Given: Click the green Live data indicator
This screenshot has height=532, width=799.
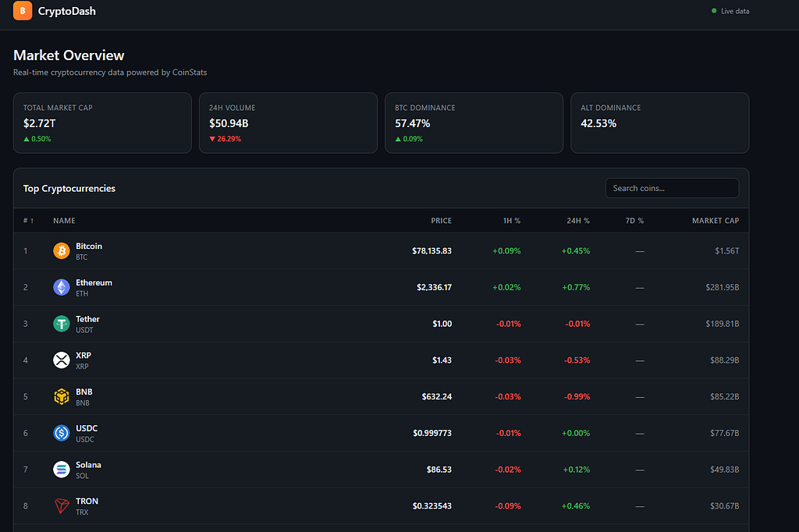Looking at the screenshot, I should 730,11.
